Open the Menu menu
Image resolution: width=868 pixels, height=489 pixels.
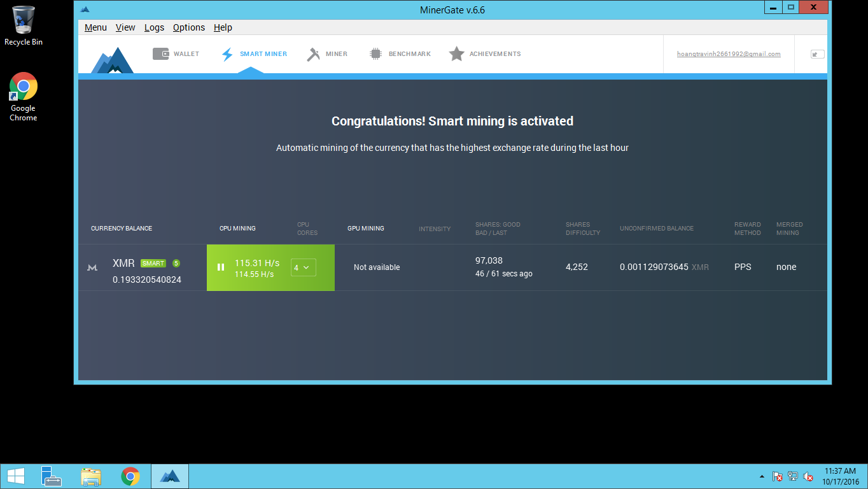[95, 27]
